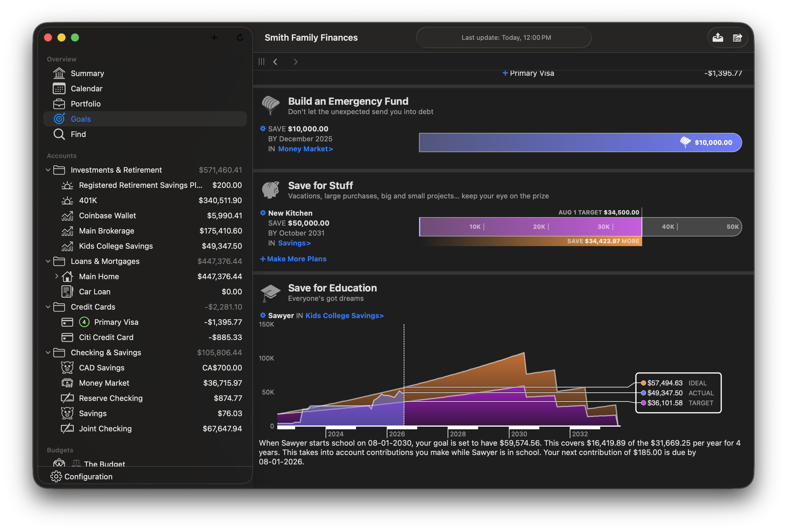
Task: Click the report chart icon at top right
Action: tap(737, 37)
